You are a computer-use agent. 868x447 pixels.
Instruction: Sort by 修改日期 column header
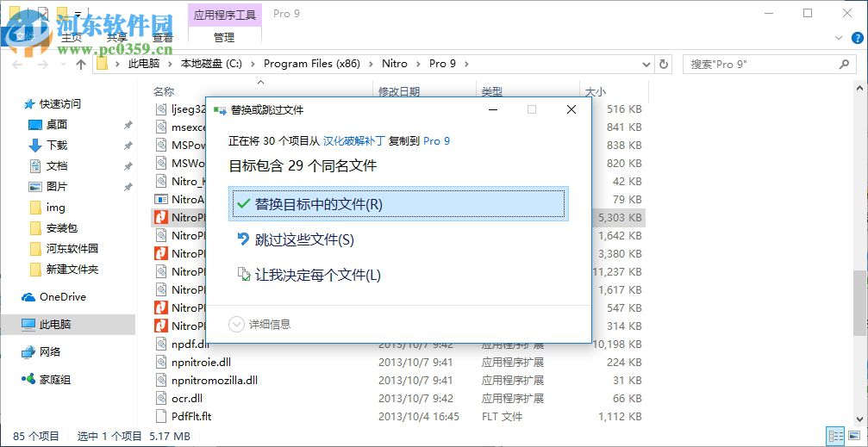pos(398,91)
